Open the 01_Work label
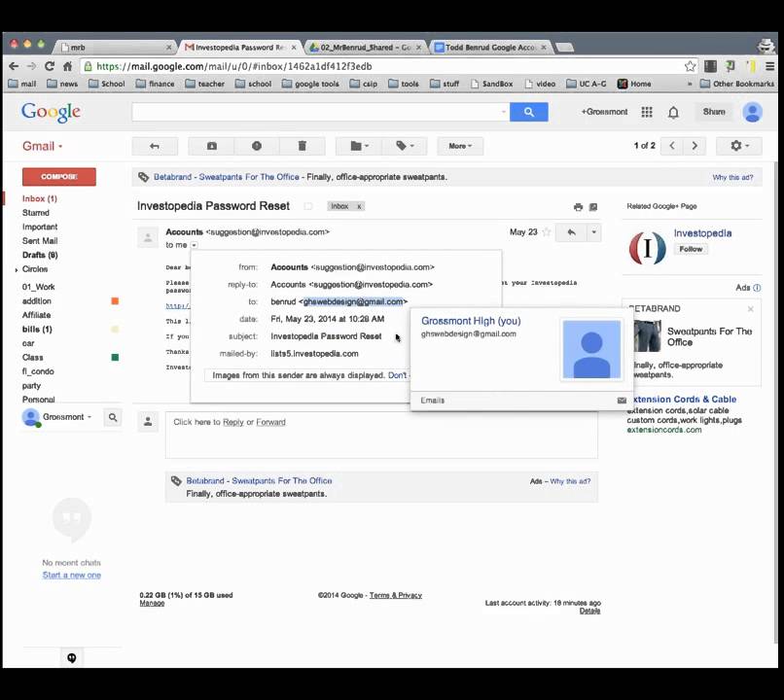784x700 pixels. pyautogui.click(x=38, y=287)
